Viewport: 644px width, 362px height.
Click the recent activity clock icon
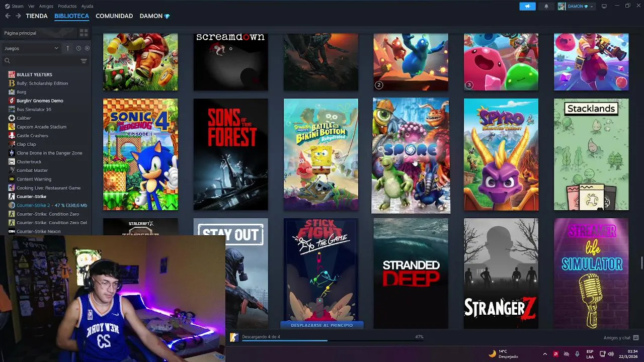pyautogui.click(x=78, y=48)
